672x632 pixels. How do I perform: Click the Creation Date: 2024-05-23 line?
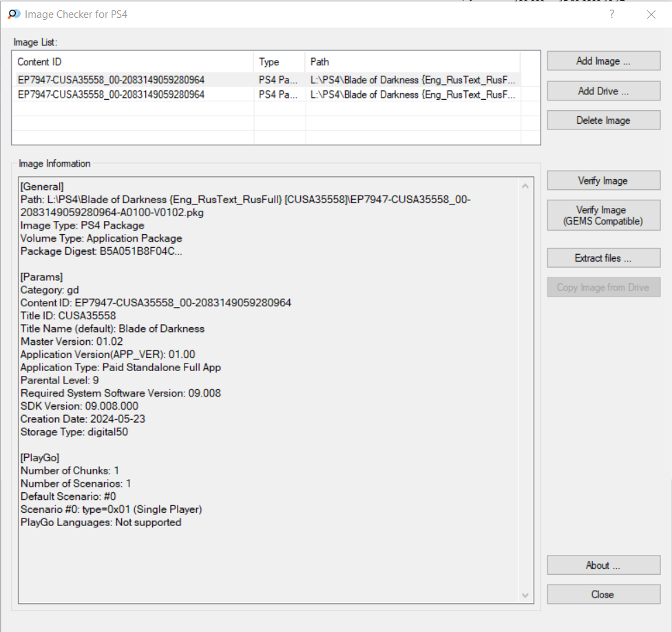pyautogui.click(x=83, y=419)
